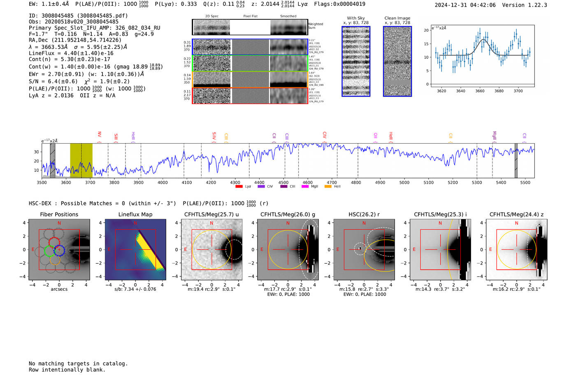The width and height of the screenshot is (576, 392).
Task: Open the Clean Image thumbnail
Action: tap(397, 61)
